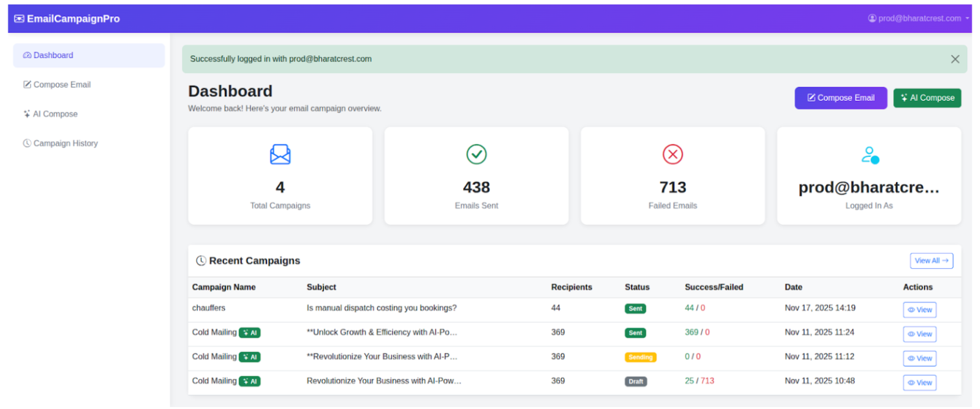Click the user Logged In As icon

869,155
